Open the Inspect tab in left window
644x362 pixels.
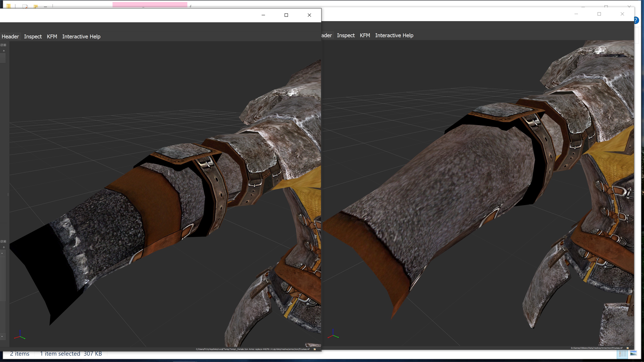tap(33, 37)
